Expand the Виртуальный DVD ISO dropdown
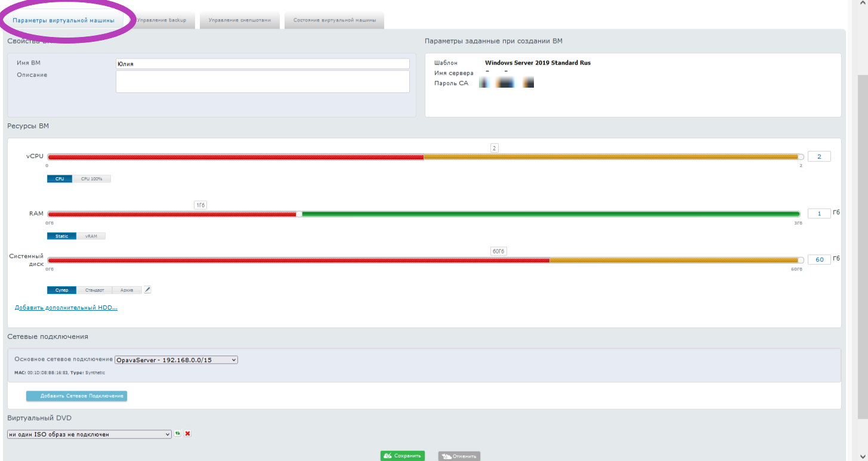Viewport: 868px width, 461px height. 89,434
